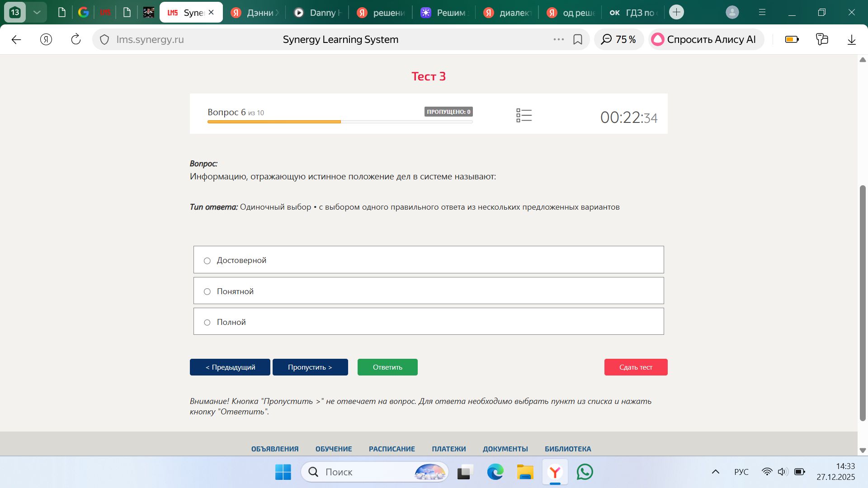Viewport: 868px width, 488px height.
Task: Switch to the ГДЗ browser tab
Action: tap(632, 13)
